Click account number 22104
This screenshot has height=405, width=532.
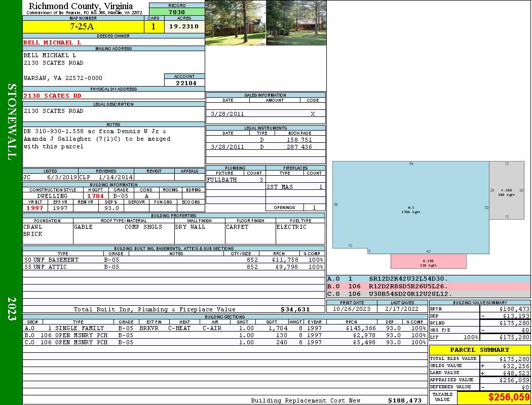coord(186,83)
